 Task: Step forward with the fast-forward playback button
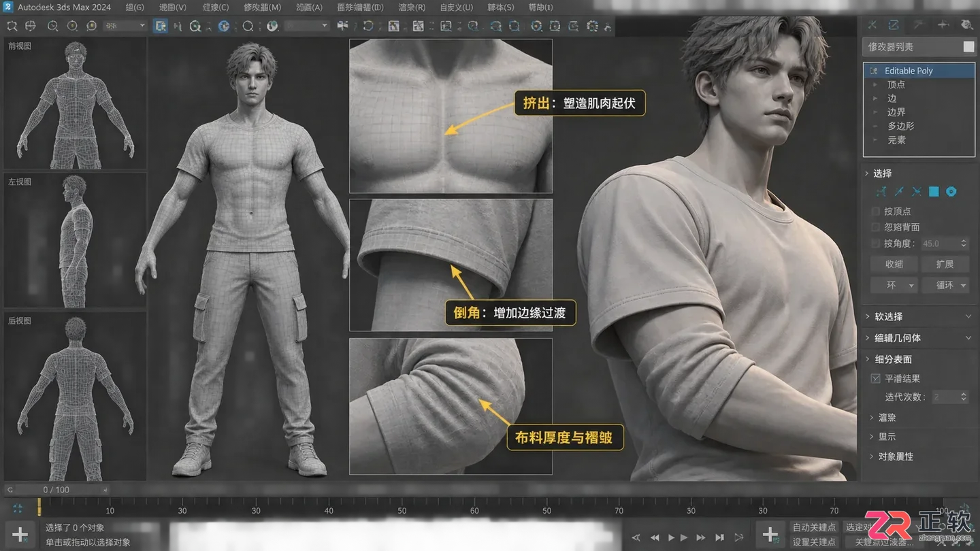click(701, 537)
